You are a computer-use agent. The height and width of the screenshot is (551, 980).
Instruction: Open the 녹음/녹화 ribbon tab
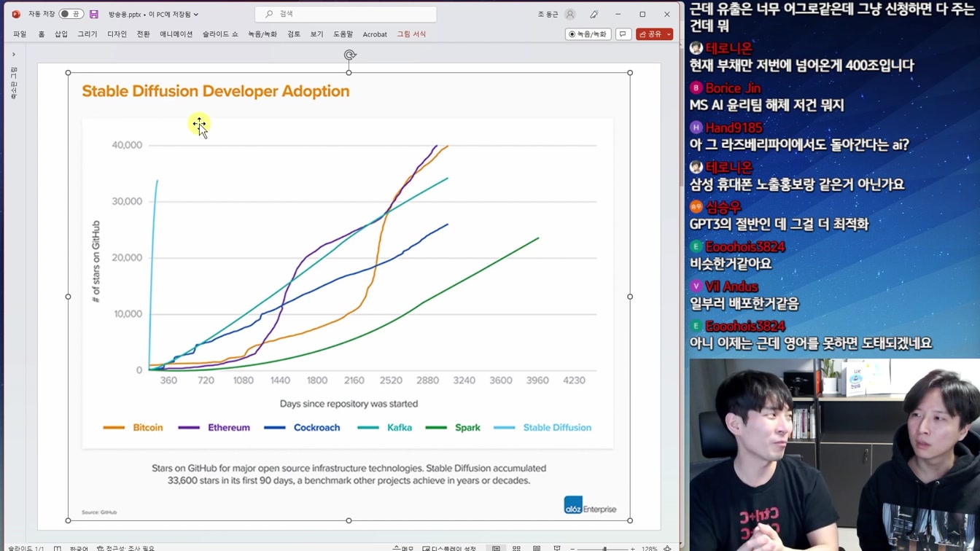point(262,34)
